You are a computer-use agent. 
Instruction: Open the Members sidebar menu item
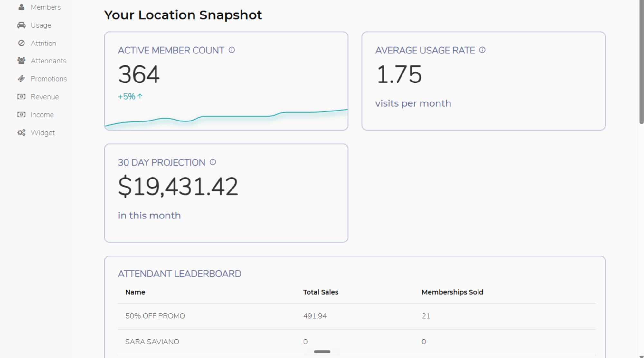tap(45, 7)
